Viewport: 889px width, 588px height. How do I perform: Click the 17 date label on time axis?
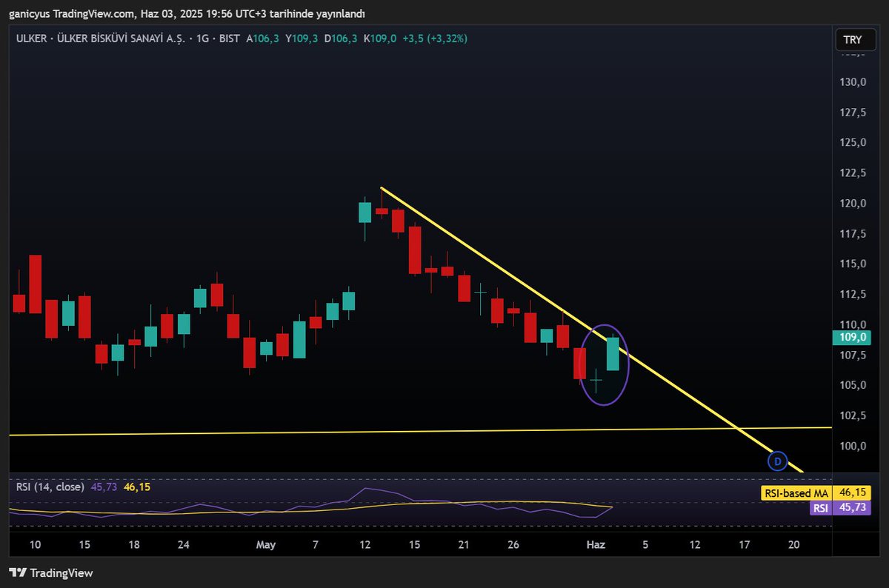(x=745, y=545)
